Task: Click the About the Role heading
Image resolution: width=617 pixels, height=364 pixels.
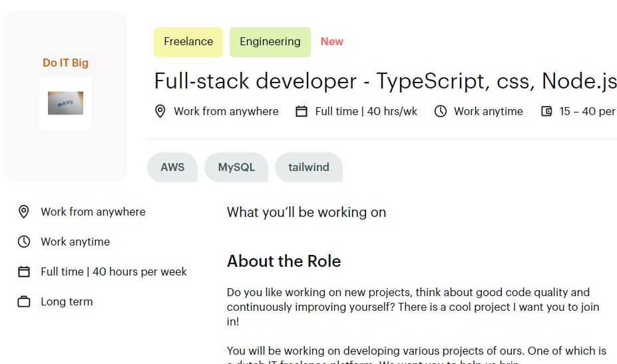Action: coord(284,262)
